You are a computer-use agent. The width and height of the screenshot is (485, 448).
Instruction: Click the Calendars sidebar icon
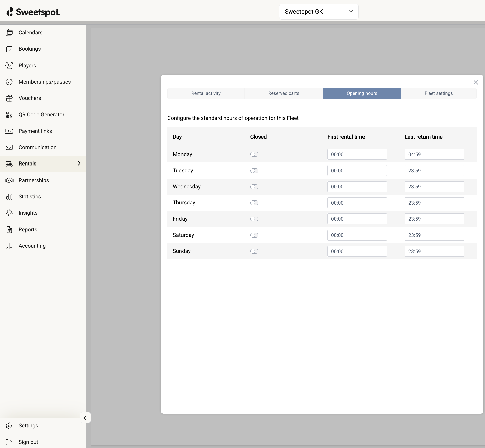pos(9,33)
